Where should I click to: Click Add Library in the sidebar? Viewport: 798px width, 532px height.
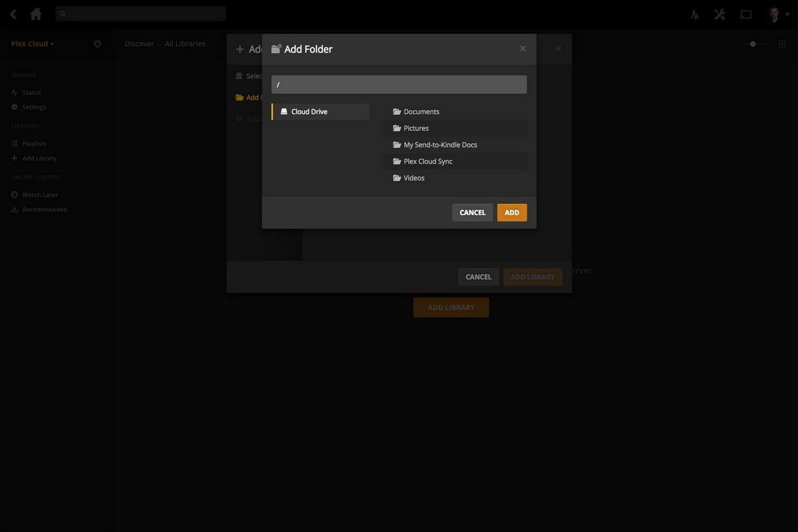[39, 158]
